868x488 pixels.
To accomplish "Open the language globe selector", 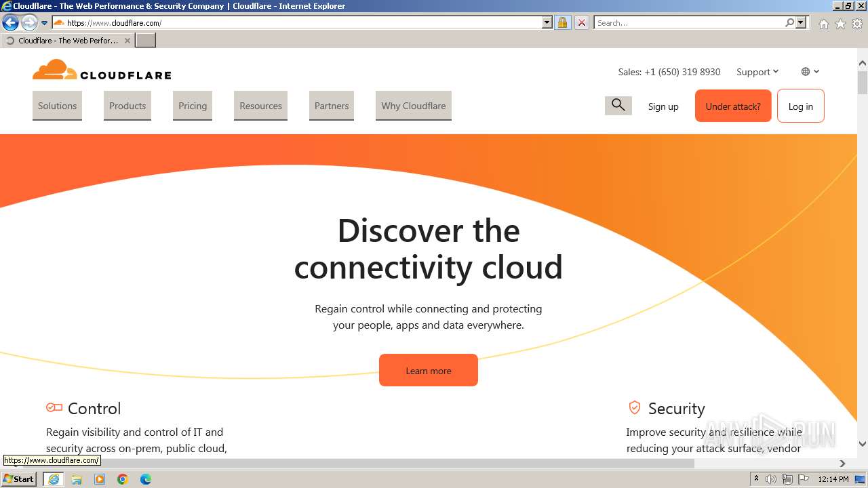I will click(x=810, y=71).
